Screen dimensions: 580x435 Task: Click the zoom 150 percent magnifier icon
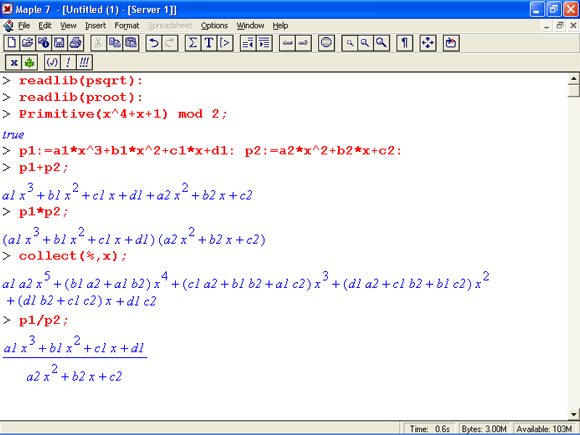click(365, 43)
